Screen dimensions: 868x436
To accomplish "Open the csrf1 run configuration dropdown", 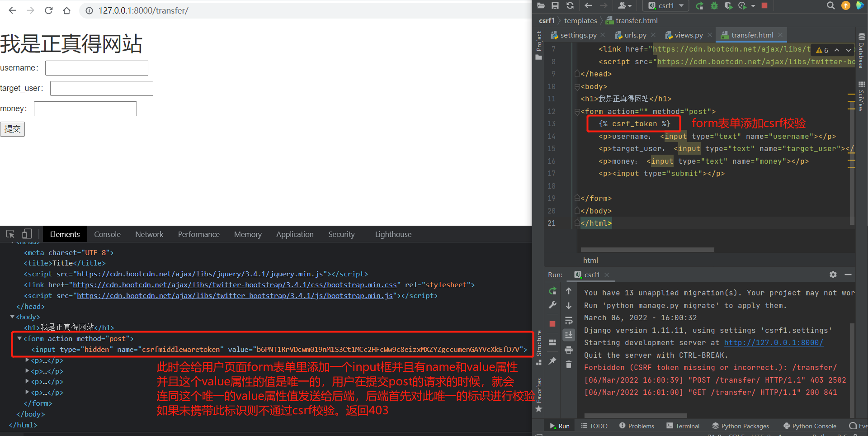I will click(666, 5).
